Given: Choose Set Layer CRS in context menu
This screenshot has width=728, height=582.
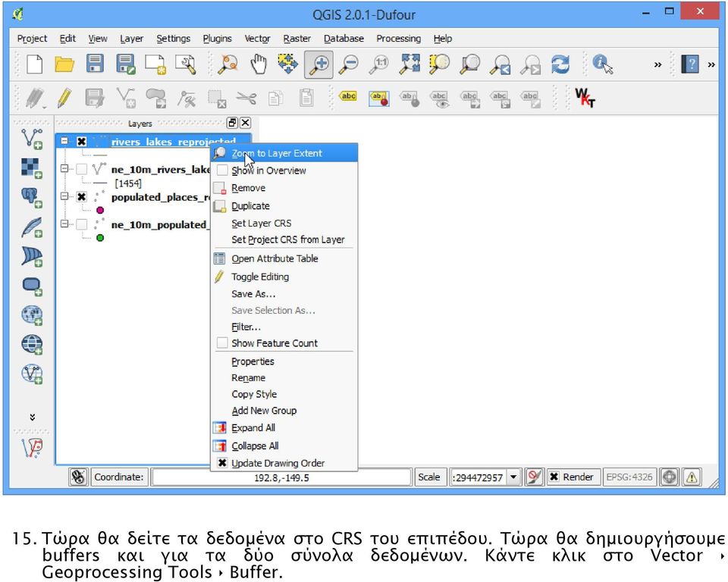Looking at the screenshot, I should point(284,224).
